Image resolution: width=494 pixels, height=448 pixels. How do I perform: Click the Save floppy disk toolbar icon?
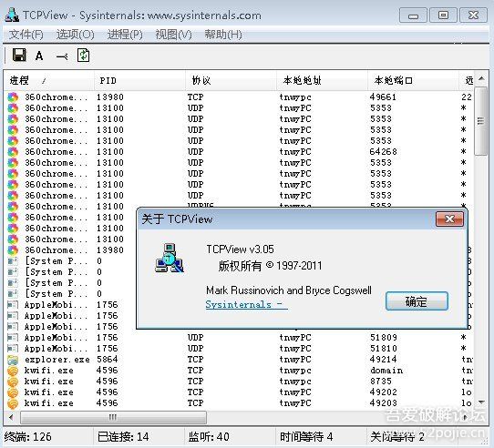(x=19, y=56)
